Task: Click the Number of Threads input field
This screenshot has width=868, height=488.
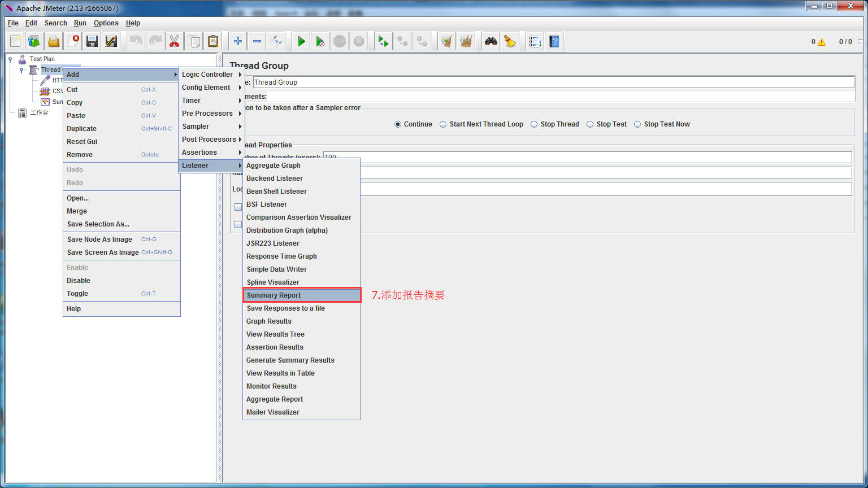Action: pyautogui.click(x=587, y=157)
